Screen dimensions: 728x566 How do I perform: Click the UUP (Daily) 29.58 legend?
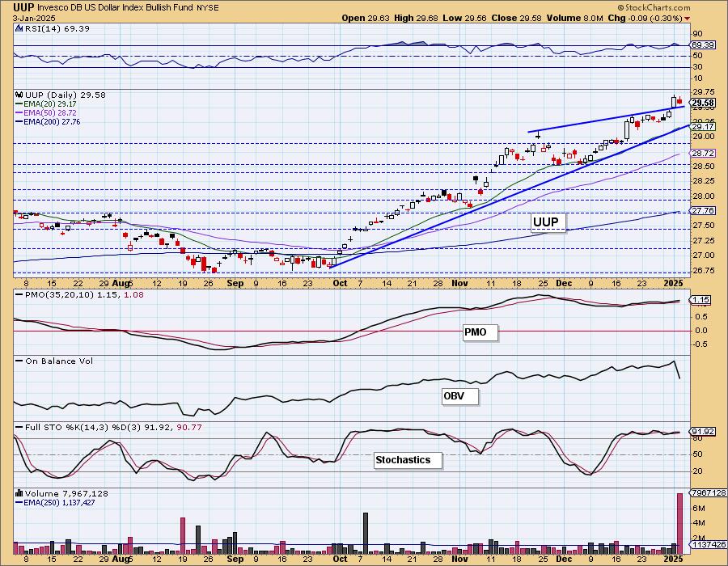[x=66, y=95]
